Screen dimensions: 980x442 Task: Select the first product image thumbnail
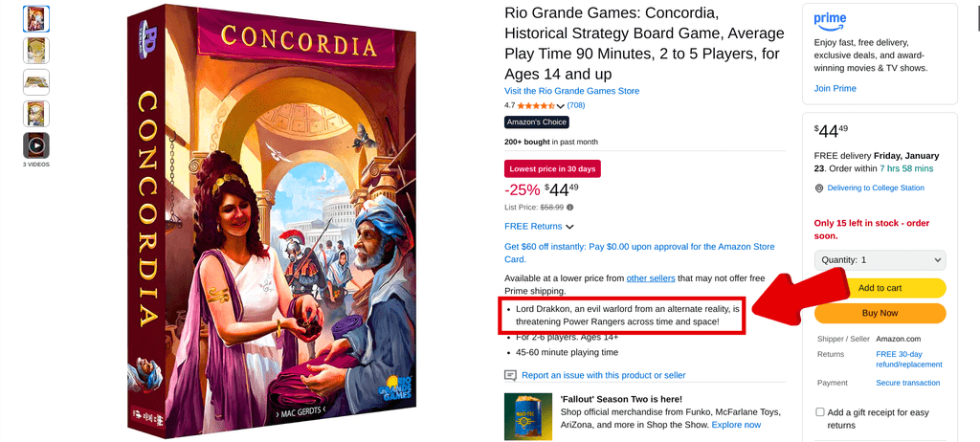point(36,19)
